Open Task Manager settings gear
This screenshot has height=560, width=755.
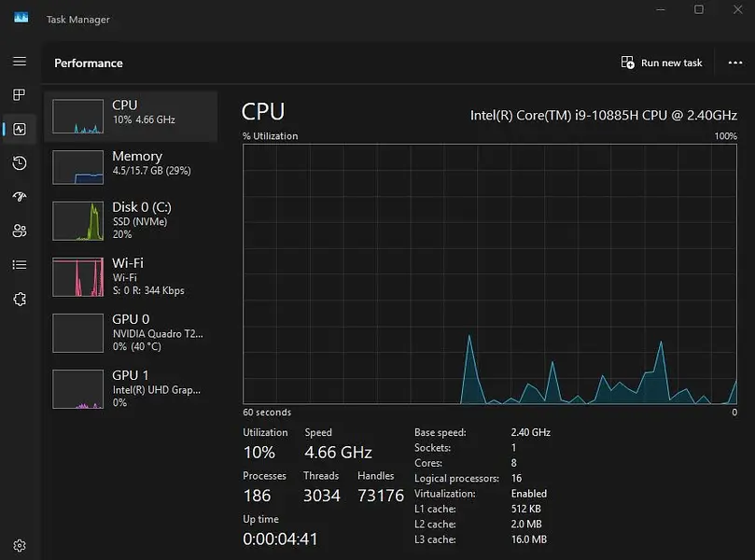tap(20, 545)
